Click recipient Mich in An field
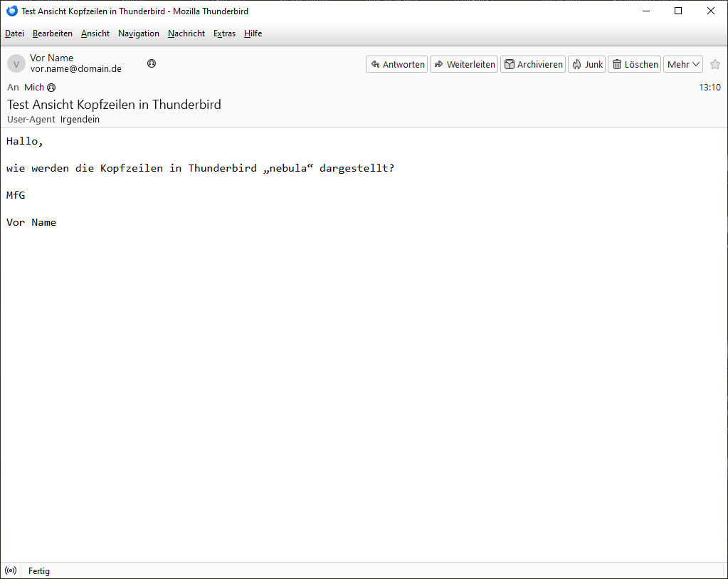Screen dimensions: 728x579 (34, 88)
